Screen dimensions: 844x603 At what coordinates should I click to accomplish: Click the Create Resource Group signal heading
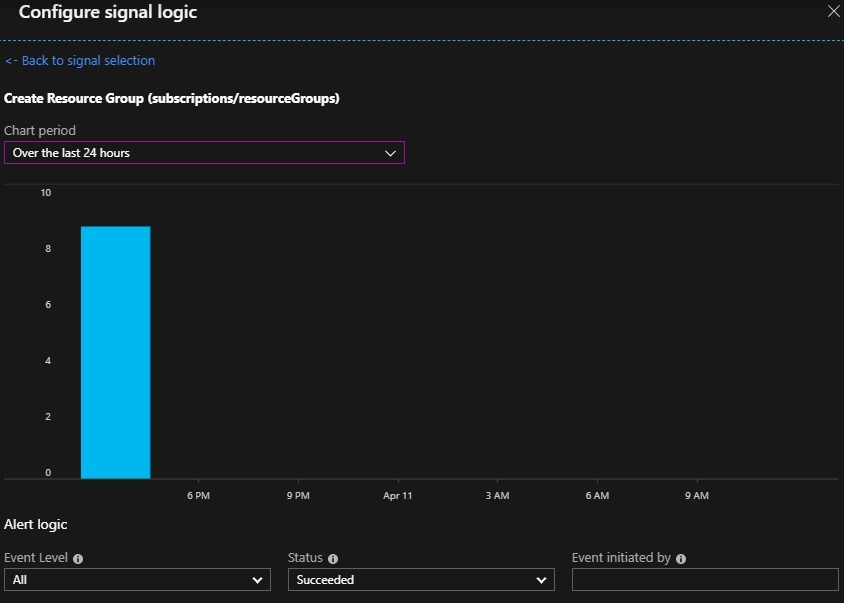[172, 99]
